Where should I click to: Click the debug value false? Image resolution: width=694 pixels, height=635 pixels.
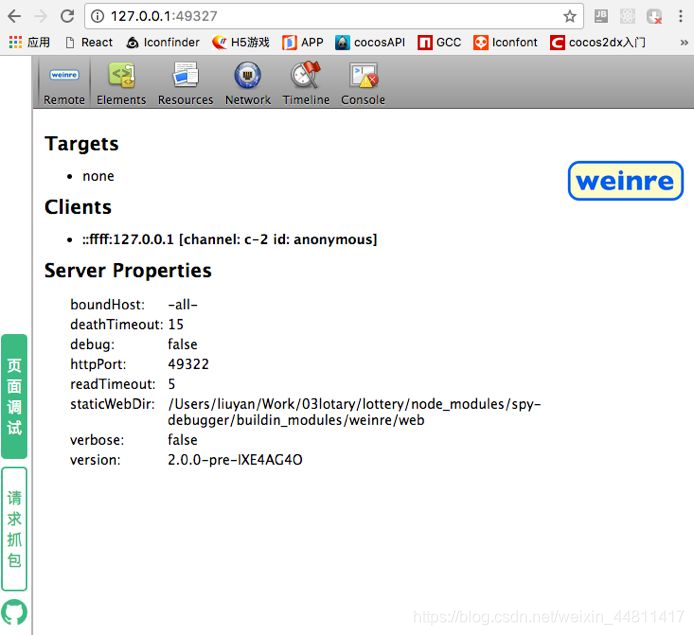(x=182, y=344)
